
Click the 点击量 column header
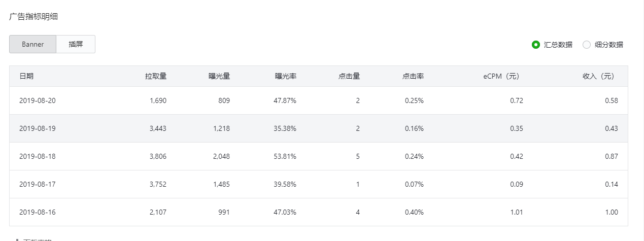pos(349,76)
